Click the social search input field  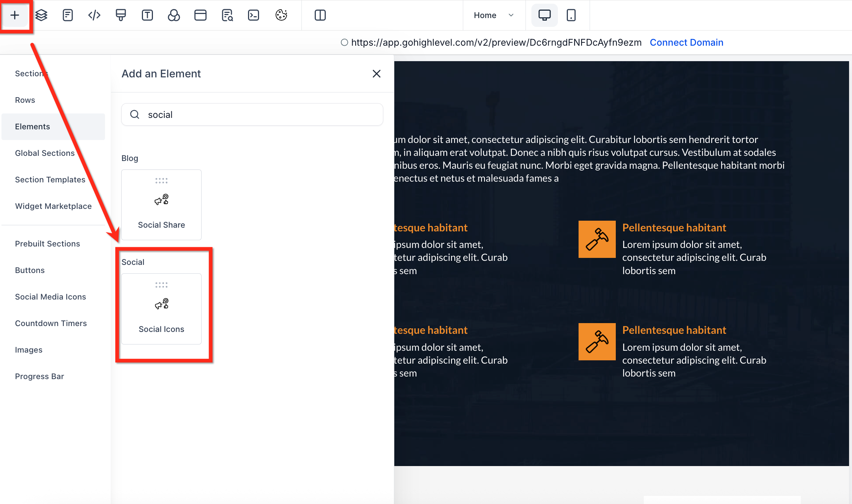258,115
